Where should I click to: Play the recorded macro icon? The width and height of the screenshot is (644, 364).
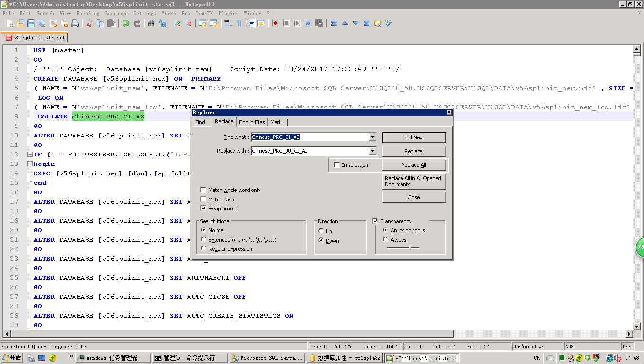click(298, 23)
